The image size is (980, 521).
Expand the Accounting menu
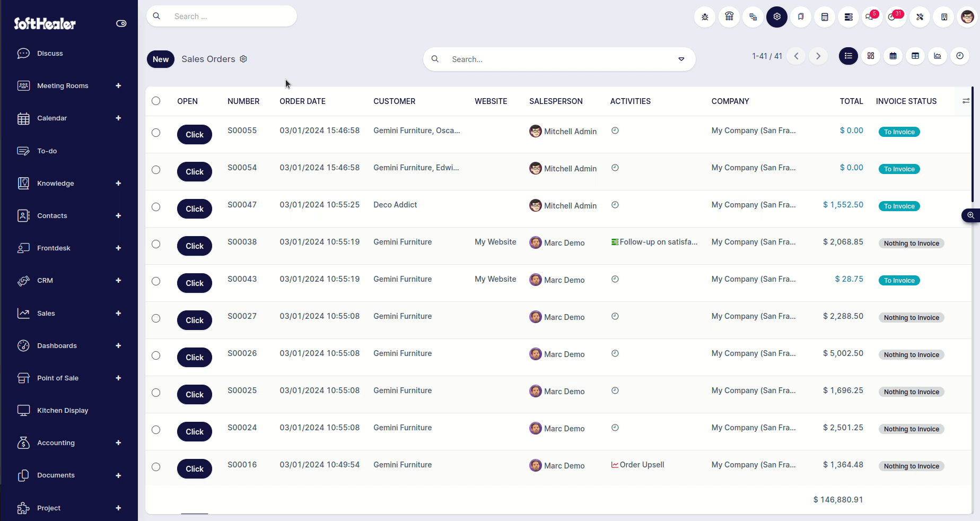click(x=118, y=442)
